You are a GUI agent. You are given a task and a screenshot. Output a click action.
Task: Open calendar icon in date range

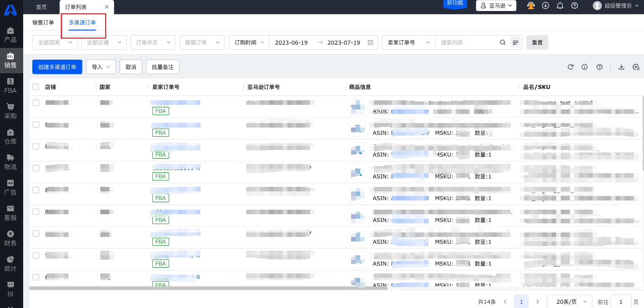370,43
